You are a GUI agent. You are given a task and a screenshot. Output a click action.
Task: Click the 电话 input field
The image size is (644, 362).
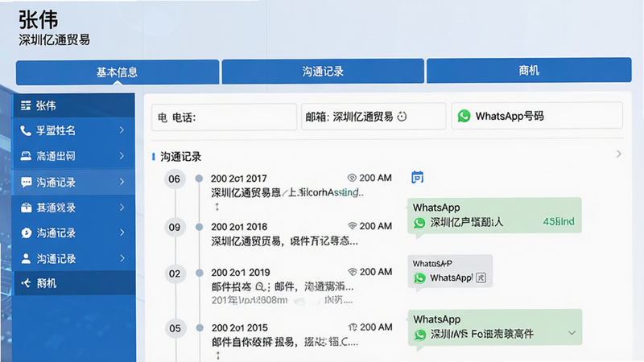(x=225, y=117)
